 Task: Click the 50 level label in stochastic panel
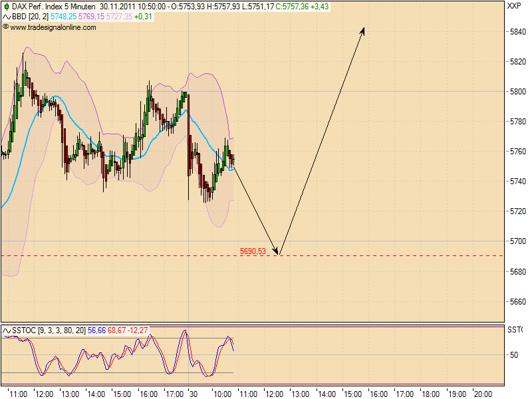click(x=514, y=355)
